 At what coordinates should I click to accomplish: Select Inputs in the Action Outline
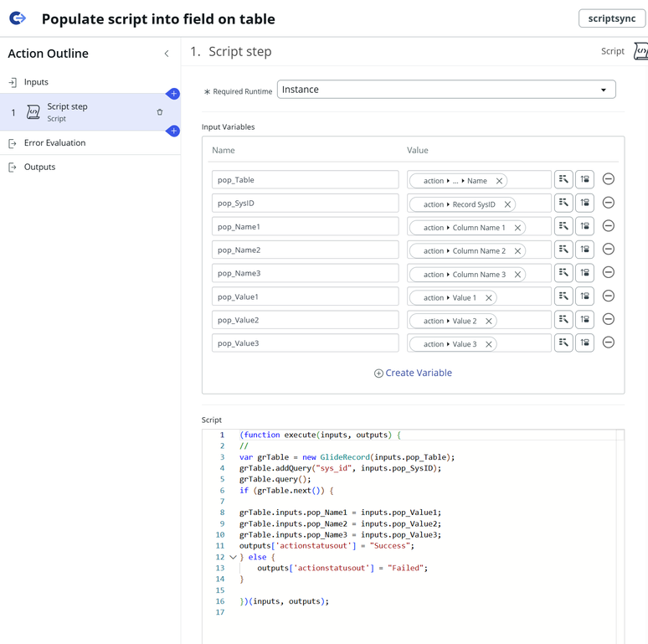coord(36,82)
